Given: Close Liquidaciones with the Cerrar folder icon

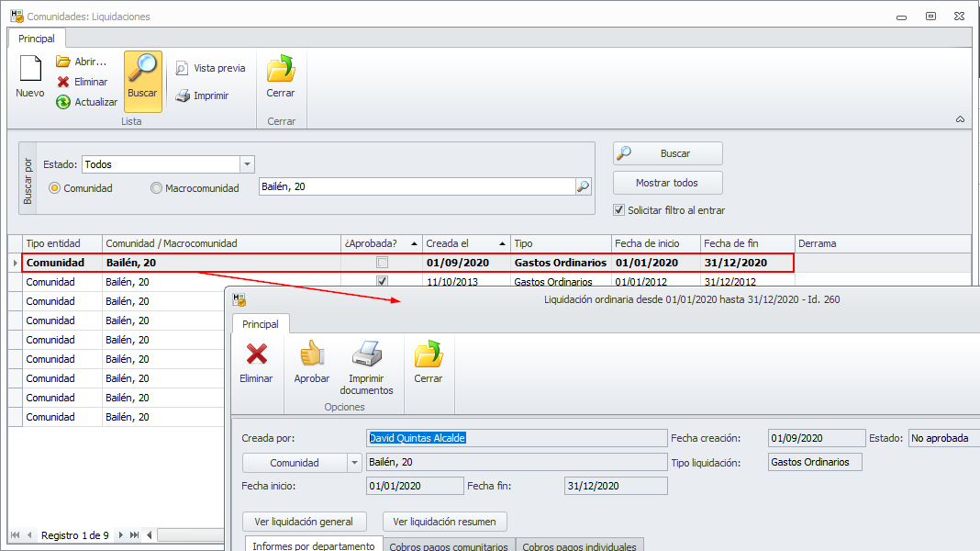Looking at the screenshot, I should coord(281,68).
